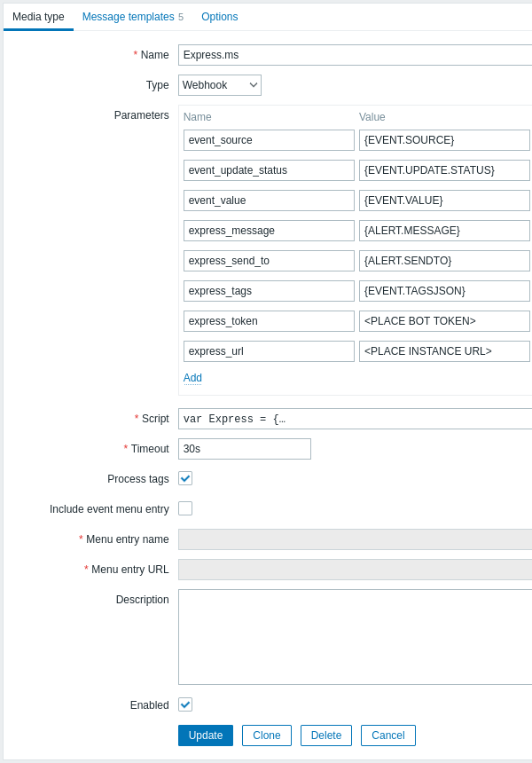Cancel editing the media type
Viewport: 532px width, 763px height.
(388, 735)
